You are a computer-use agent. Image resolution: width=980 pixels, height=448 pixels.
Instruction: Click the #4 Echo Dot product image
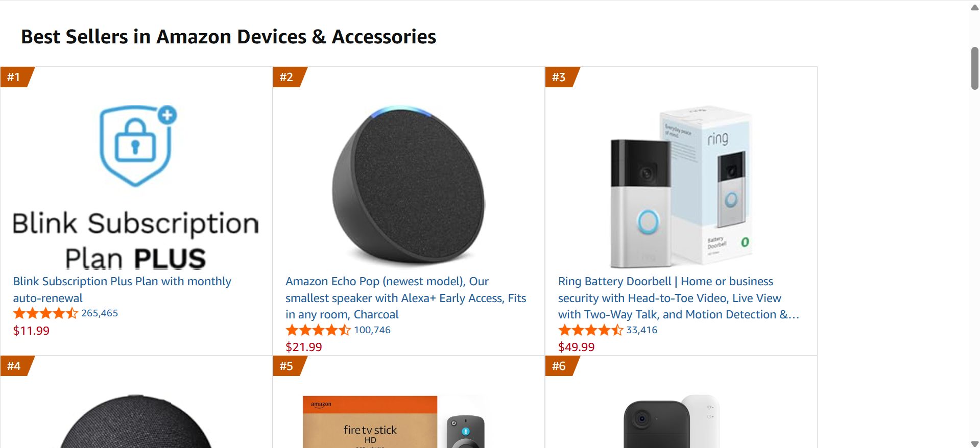tap(136, 421)
